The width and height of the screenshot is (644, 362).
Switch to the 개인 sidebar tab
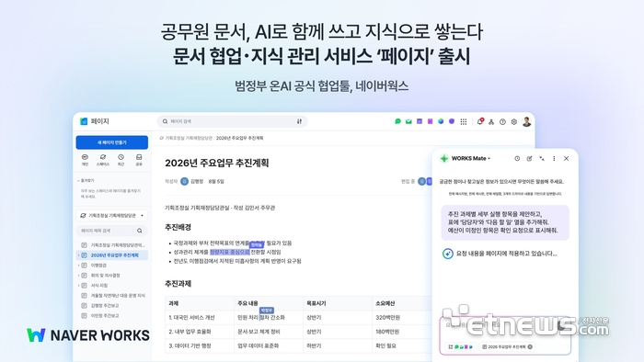[85, 160]
